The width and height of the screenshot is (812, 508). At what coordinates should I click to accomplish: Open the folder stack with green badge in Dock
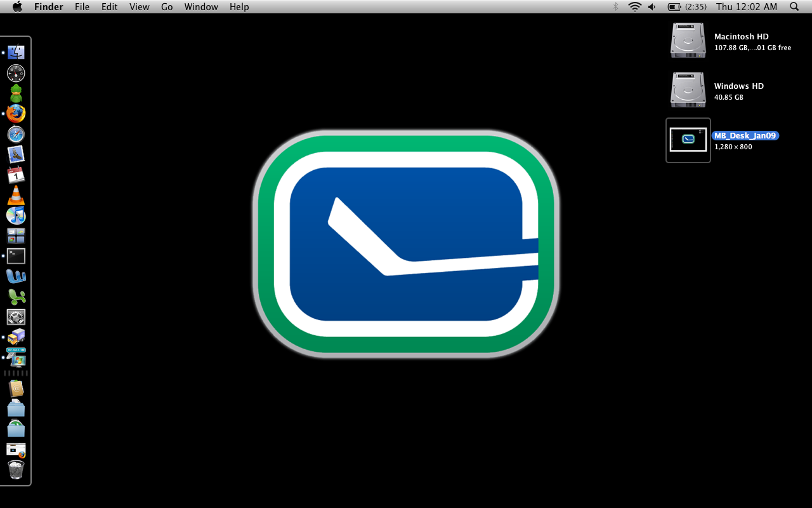coord(16,429)
